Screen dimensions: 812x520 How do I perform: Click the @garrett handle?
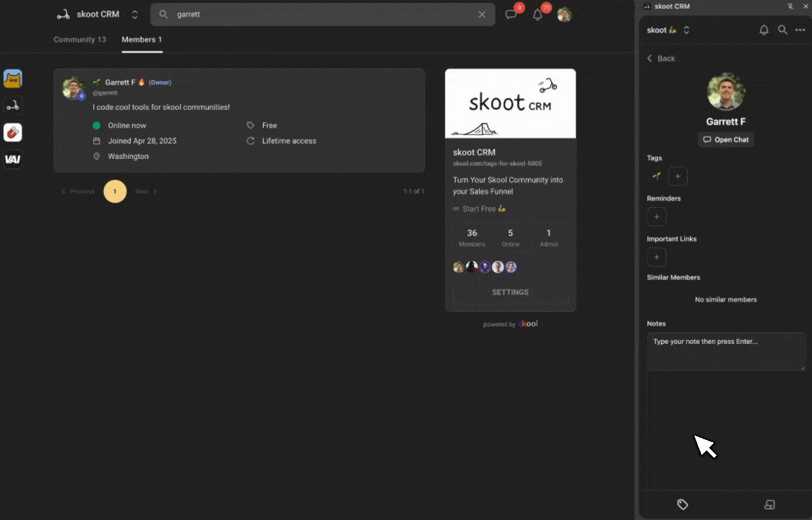[105, 93]
